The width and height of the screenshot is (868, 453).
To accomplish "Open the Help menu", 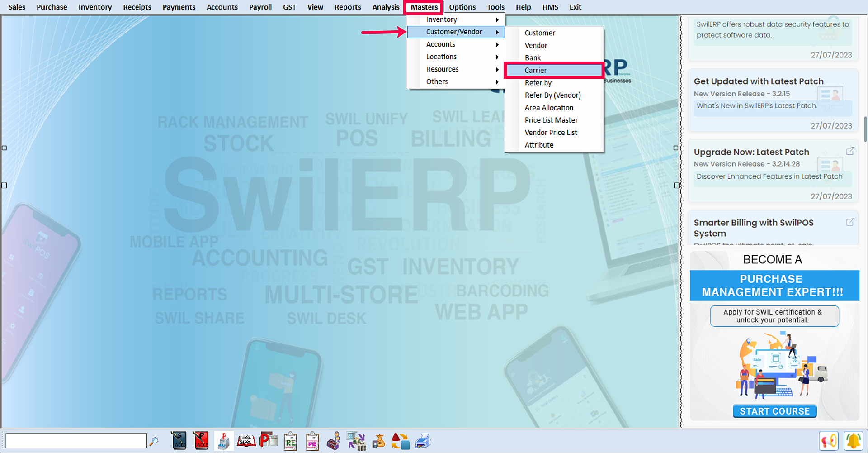I will point(523,7).
